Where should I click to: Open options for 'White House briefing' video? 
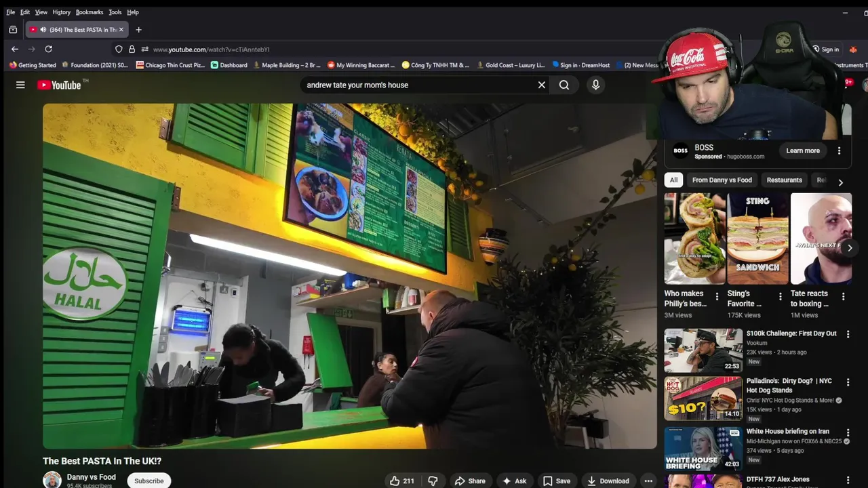(848, 432)
